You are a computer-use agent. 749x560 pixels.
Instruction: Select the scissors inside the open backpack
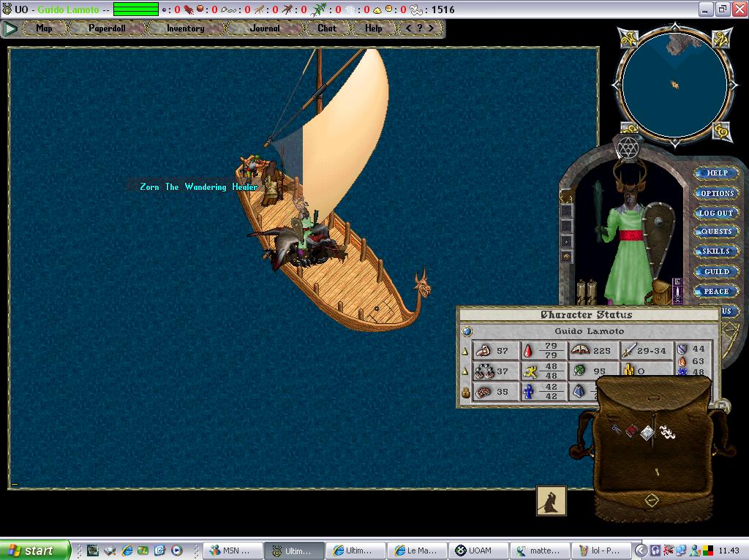[x=616, y=429]
